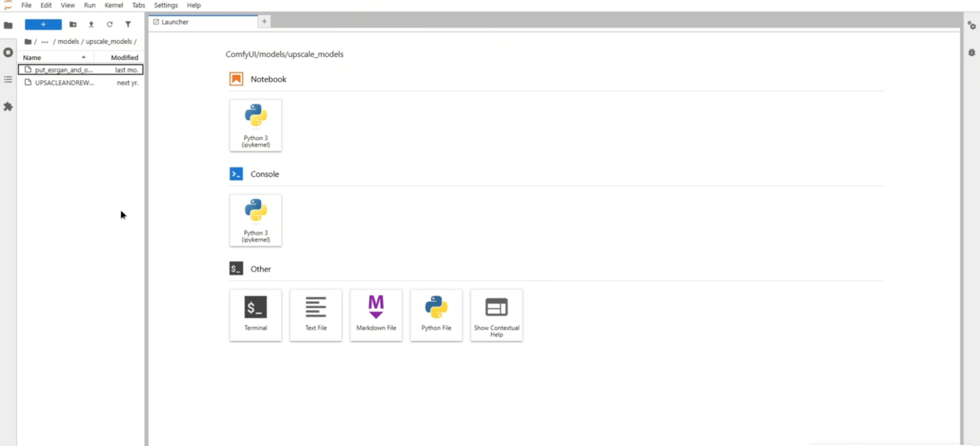Click the orange Notebook section icon
This screenshot has width=980, height=446.
236,79
